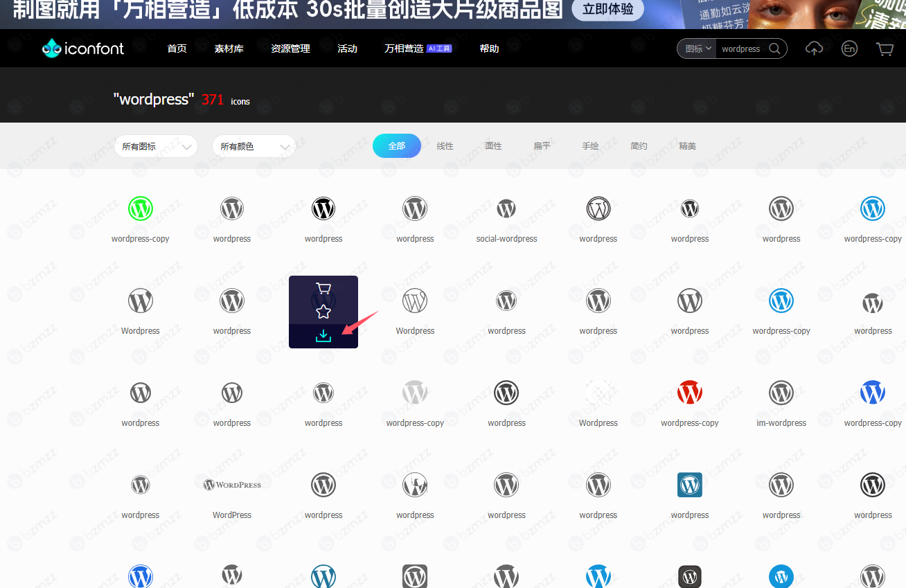Click the dark-ring wordpress icon left of im-wordpress row

coord(506,393)
